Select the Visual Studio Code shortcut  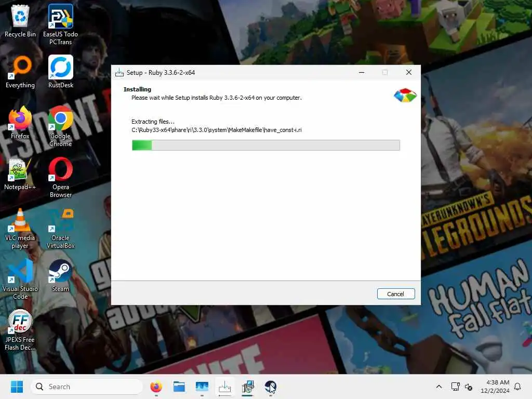pos(20,279)
